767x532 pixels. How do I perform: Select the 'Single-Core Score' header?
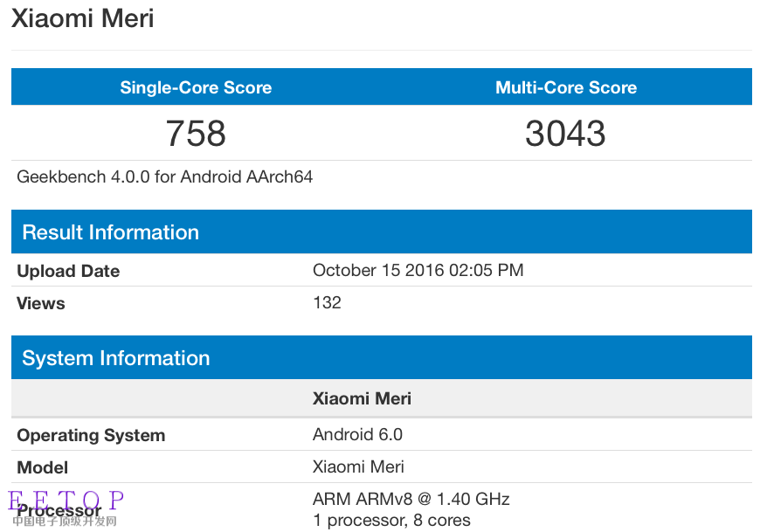click(196, 87)
